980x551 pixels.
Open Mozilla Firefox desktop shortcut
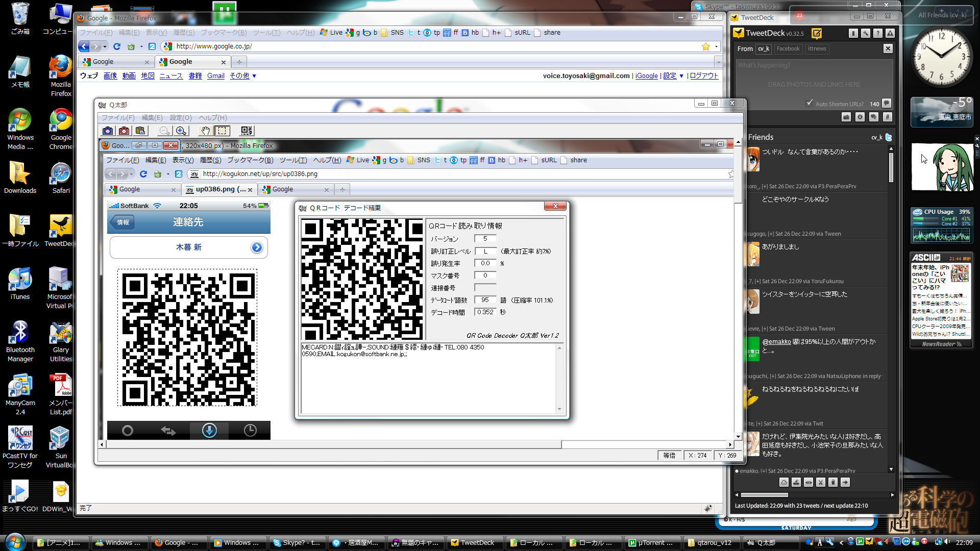pos(61,76)
